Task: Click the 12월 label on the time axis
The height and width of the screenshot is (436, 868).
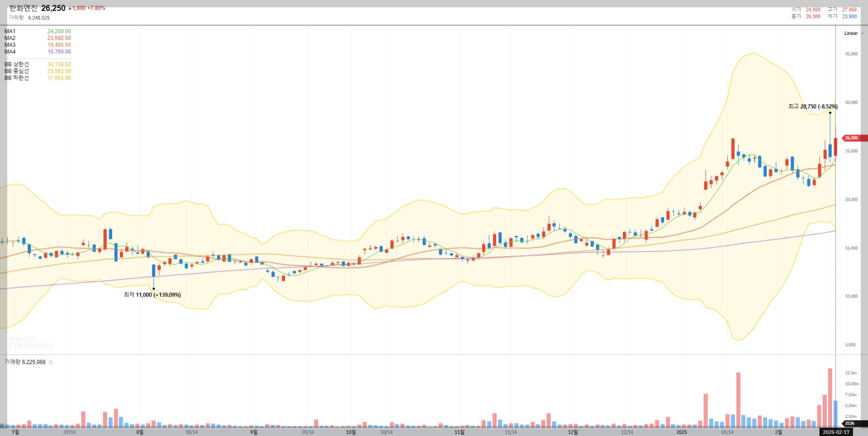Action: [x=573, y=433]
